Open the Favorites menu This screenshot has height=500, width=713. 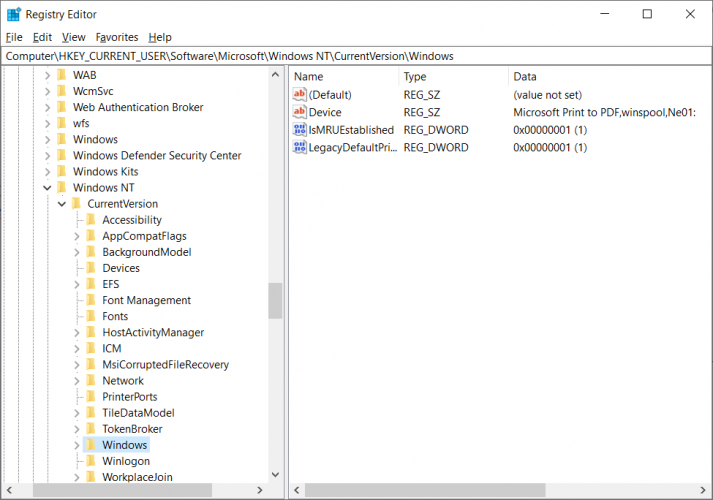[x=117, y=37]
